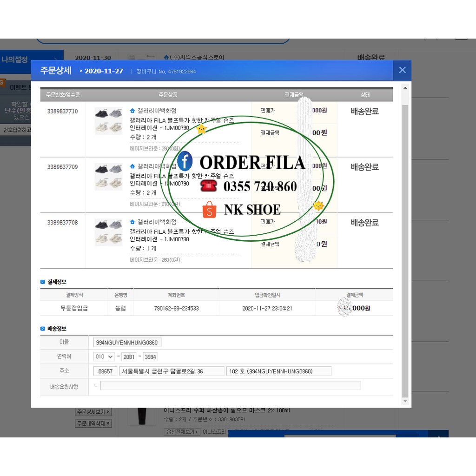
Task: Click home icon beside third 갤러리아백화점 store
Action: (x=132, y=222)
